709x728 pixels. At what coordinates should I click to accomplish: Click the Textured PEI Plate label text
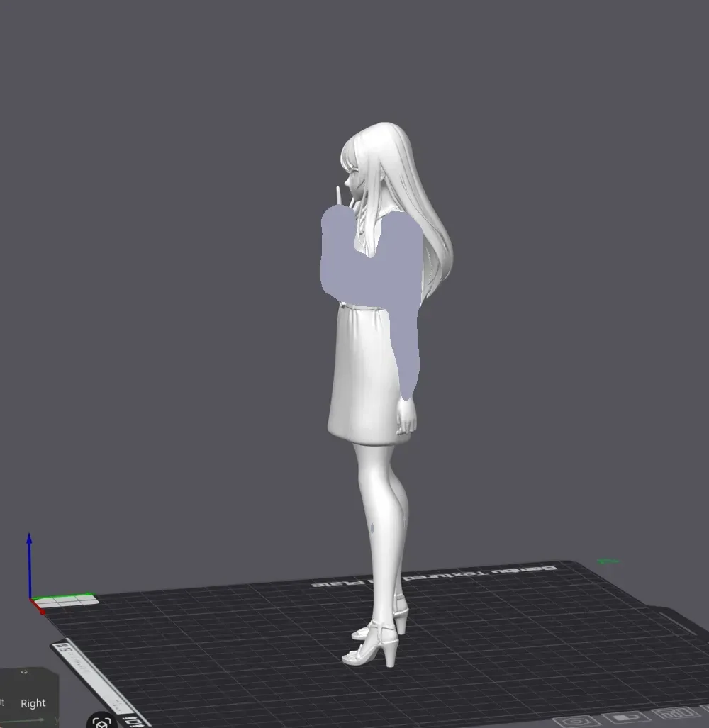pos(434,576)
